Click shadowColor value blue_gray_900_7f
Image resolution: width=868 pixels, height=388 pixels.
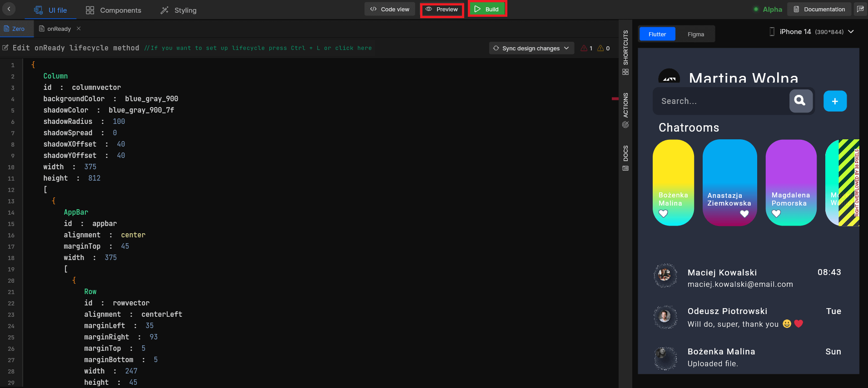click(x=141, y=110)
